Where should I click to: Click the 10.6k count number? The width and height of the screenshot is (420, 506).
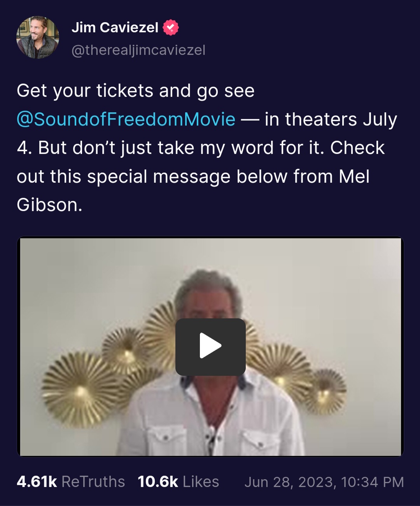pyautogui.click(x=158, y=482)
